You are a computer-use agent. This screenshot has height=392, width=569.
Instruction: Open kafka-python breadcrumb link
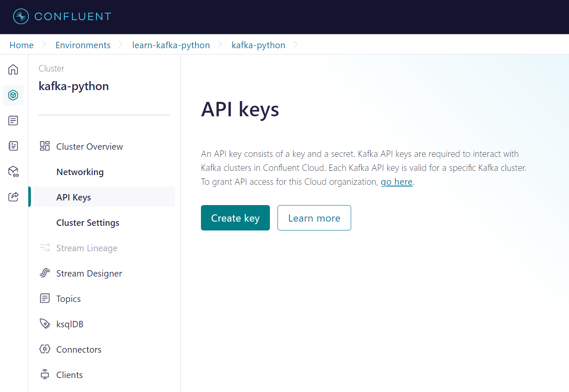(x=258, y=45)
